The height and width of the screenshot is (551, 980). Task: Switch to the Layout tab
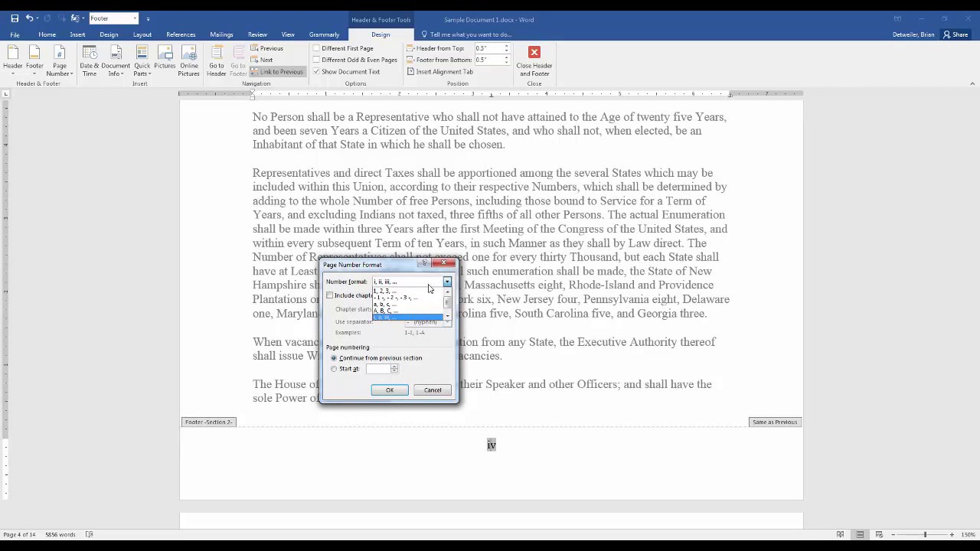142,34
